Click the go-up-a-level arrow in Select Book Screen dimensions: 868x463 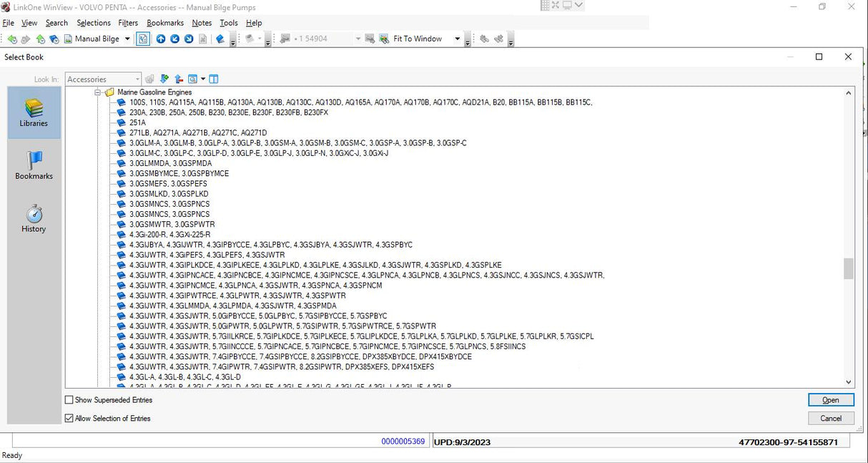(x=178, y=79)
